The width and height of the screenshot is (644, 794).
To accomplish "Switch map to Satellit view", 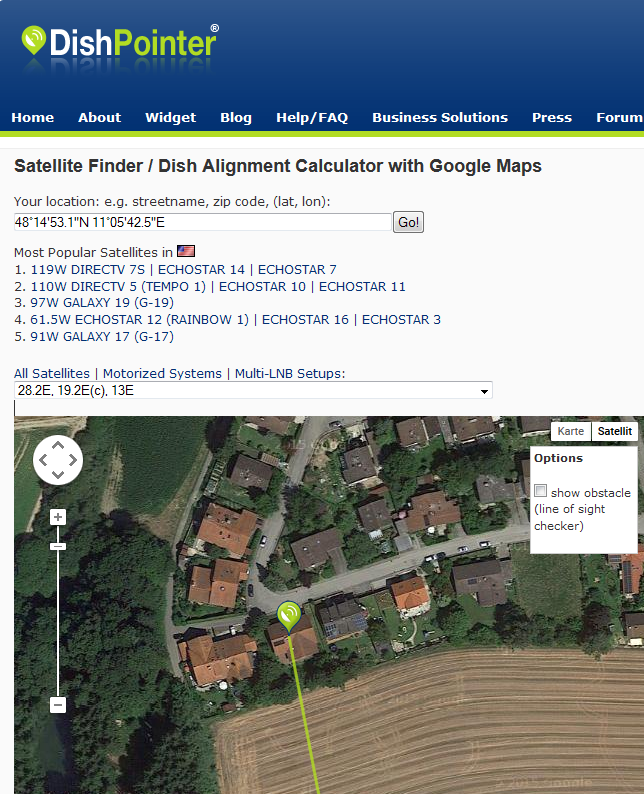I will (x=614, y=431).
